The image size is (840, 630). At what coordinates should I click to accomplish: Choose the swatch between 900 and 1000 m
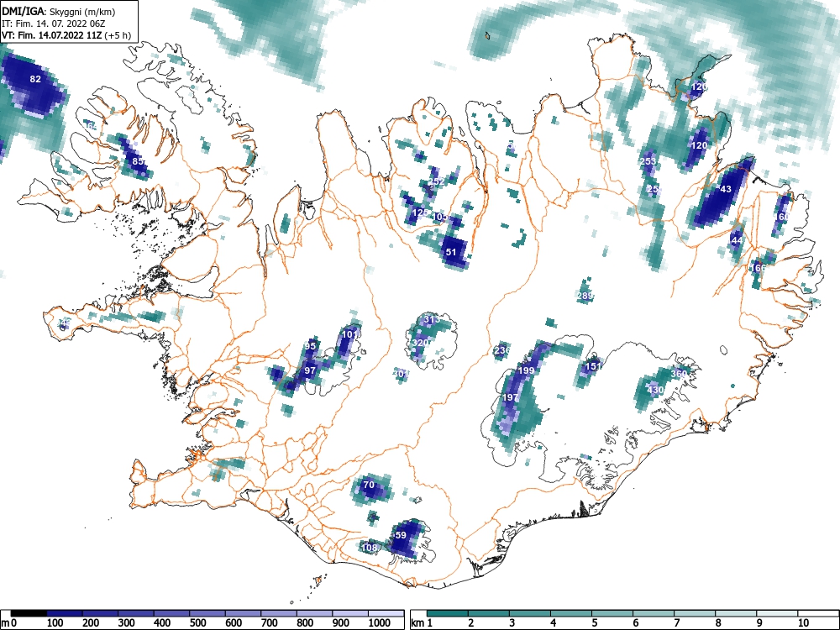tap(350, 613)
